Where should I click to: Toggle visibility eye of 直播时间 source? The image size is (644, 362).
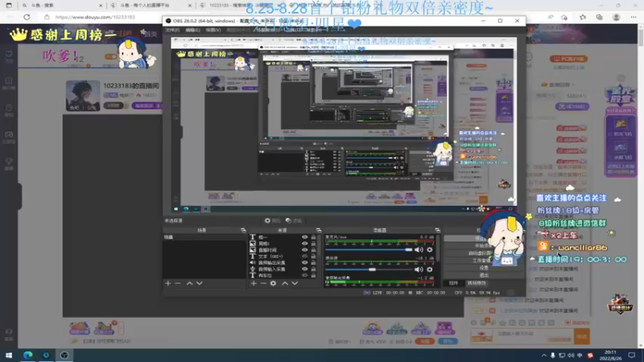click(x=304, y=250)
